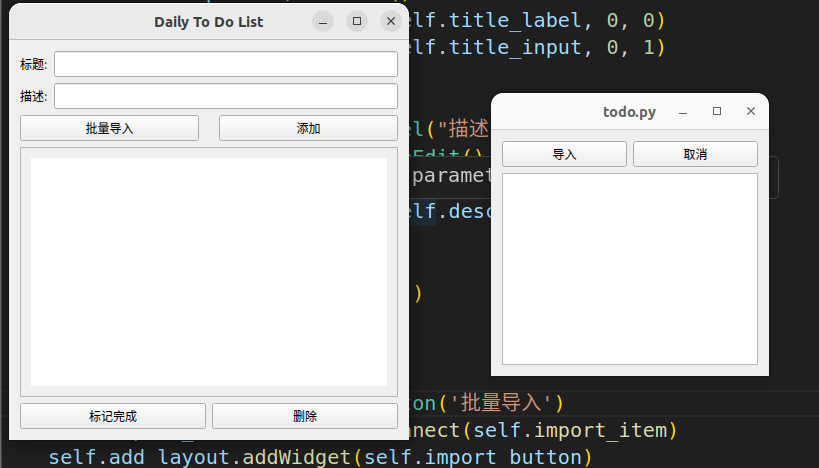Minimize the Daily To Do List window
Image resolution: width=819 pixels, height=468 pixels.
coord(322,21)
